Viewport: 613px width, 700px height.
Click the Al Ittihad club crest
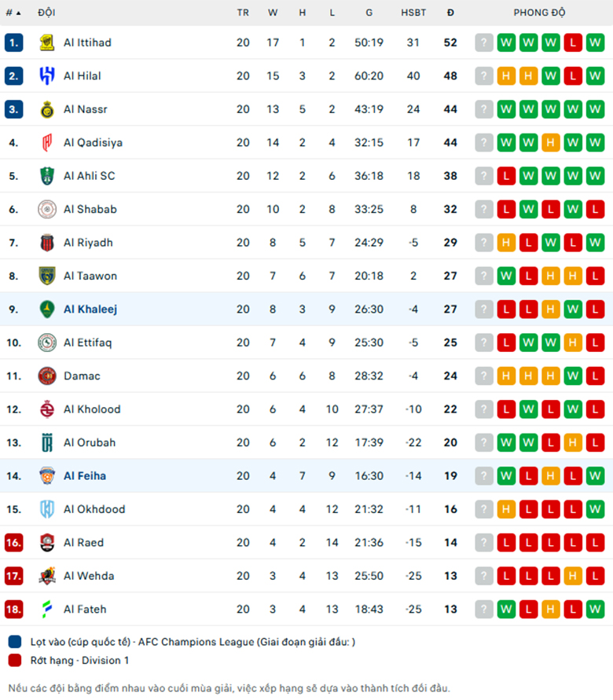pyautogui.click(x=47, y=42)
